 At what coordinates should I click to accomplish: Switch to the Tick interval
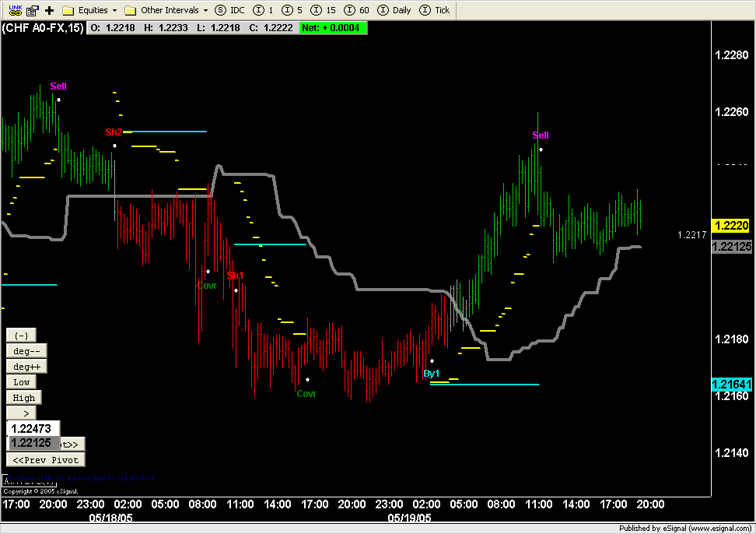click(x=435, y=10)
